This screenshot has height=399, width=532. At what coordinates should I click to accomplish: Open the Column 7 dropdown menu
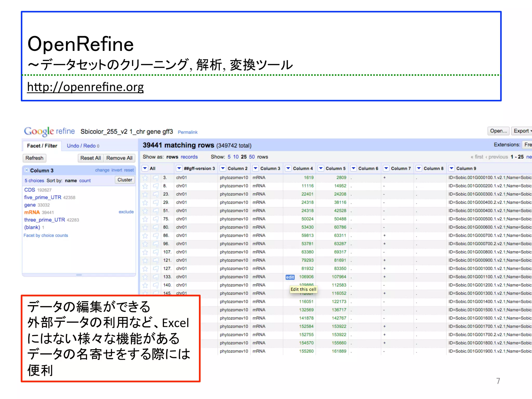pos(386,168)
